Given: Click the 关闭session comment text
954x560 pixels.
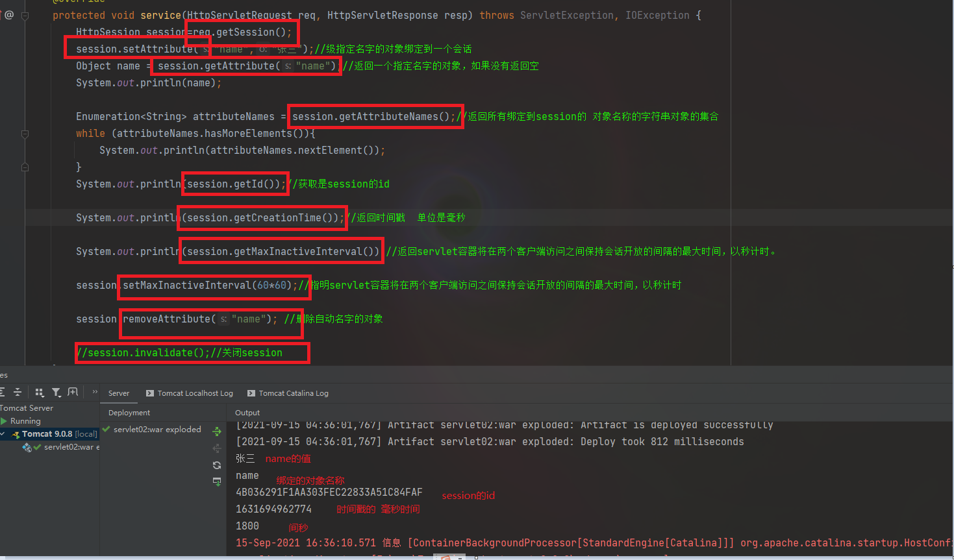Looking at the screenshot, I should (246, 353).
